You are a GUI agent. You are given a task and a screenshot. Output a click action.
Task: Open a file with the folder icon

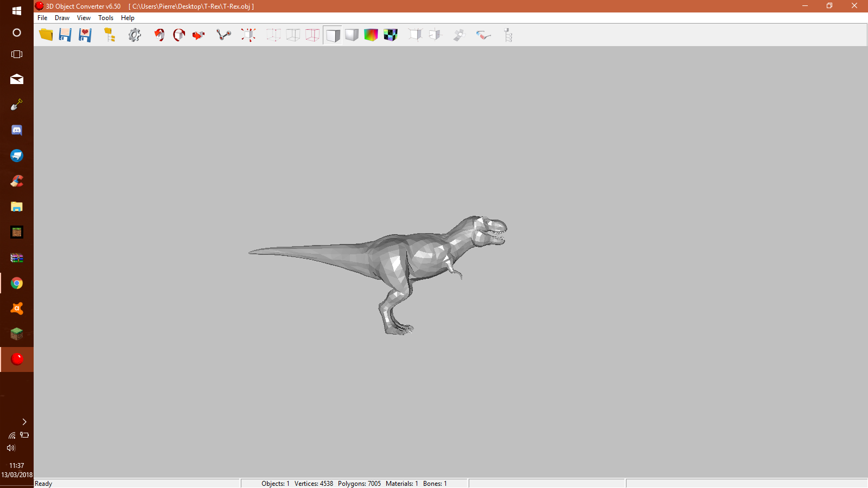point(46,35)
